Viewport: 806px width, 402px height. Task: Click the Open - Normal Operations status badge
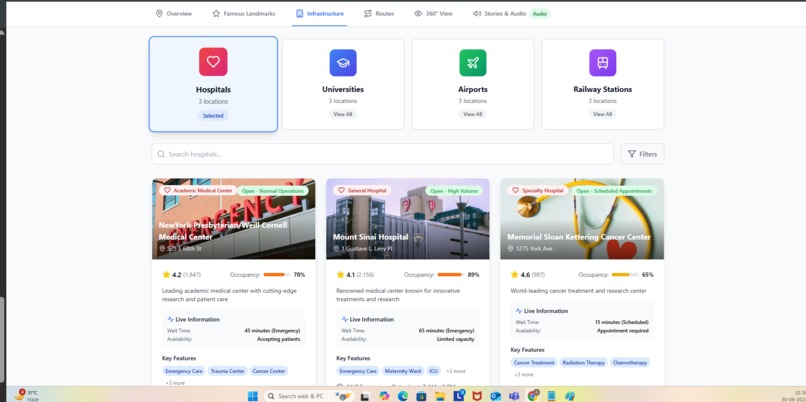[273, 191]
